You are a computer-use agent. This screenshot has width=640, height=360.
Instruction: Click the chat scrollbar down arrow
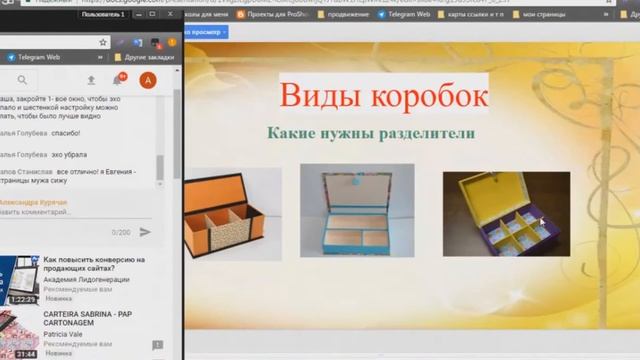click(x=160, y=184)
